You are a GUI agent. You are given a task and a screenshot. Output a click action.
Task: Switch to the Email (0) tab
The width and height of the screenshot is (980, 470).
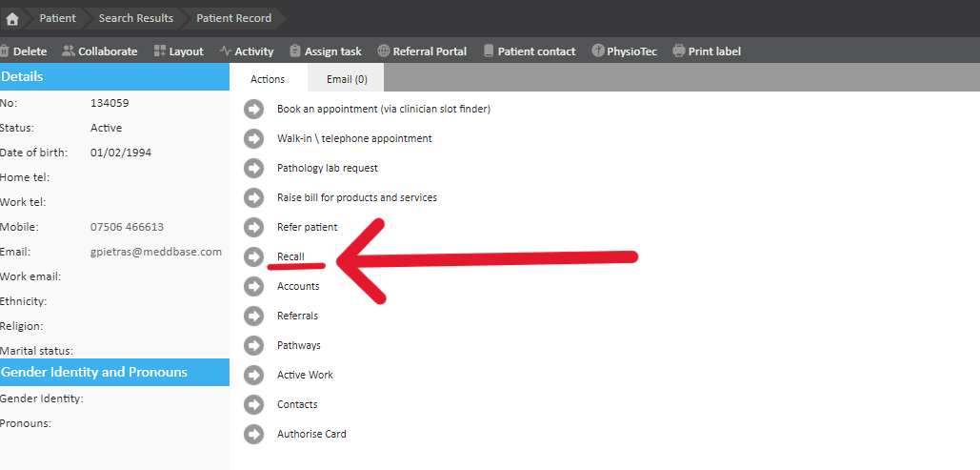(347, 79)
